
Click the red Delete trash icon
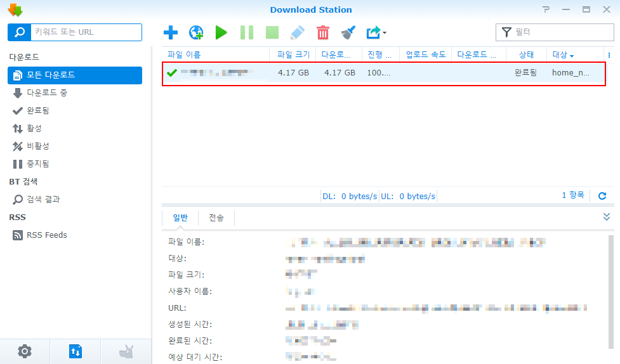tap(322, 32)
